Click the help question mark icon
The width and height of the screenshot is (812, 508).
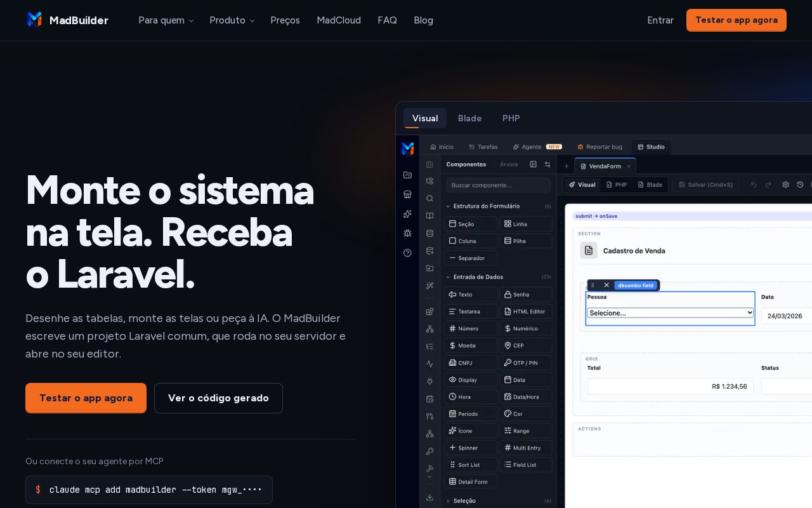click(x=407, y=253)
